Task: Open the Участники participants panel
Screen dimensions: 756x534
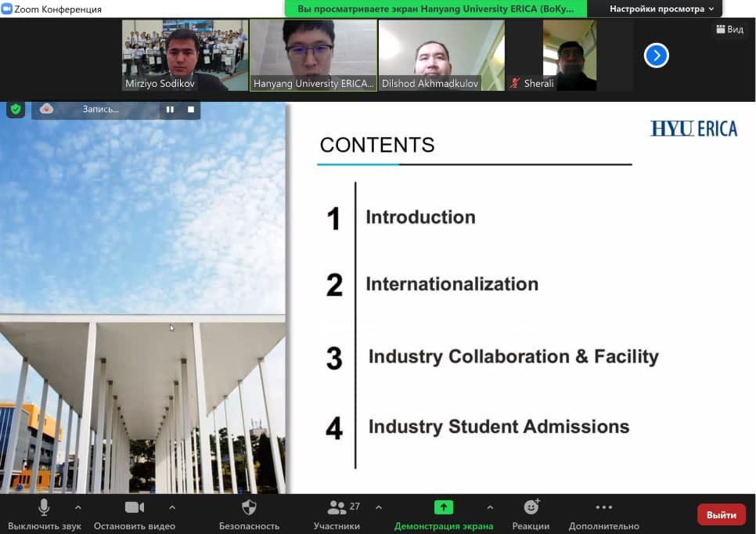Action: [x=337, y=508]
